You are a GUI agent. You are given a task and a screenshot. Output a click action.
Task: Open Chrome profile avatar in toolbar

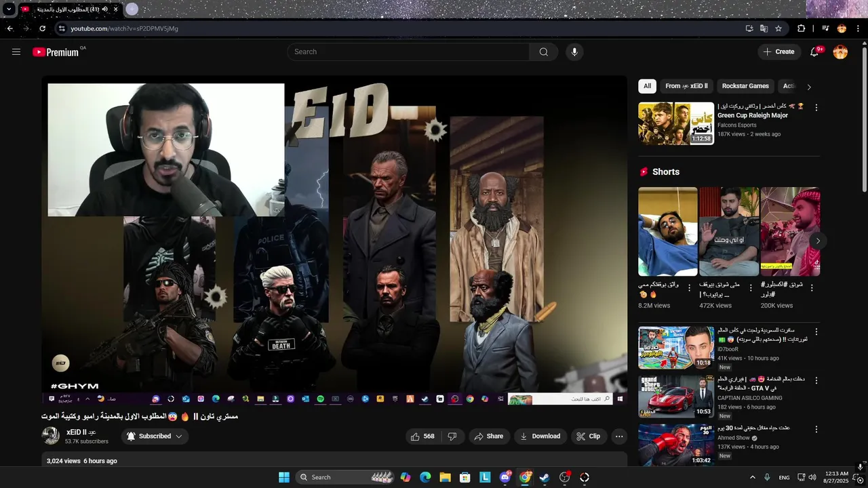pyautogui.click(x=842, y=28)
